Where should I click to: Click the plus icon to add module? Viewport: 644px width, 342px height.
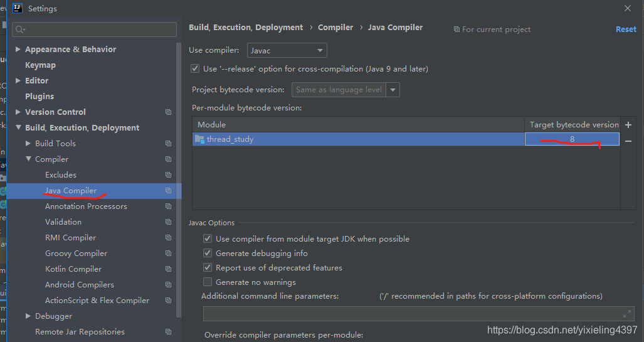(628, 124)
